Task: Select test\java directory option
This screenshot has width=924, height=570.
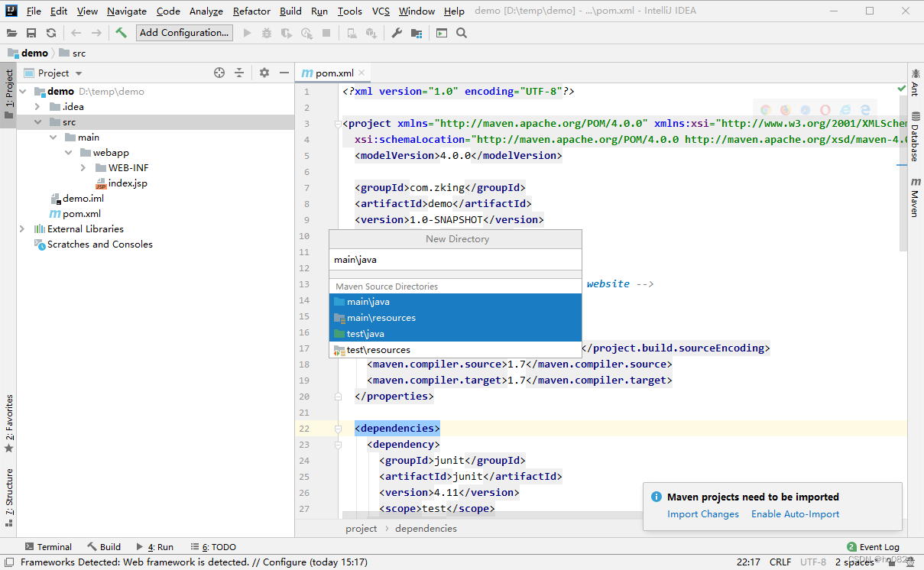Action: (x=456, y=334)
